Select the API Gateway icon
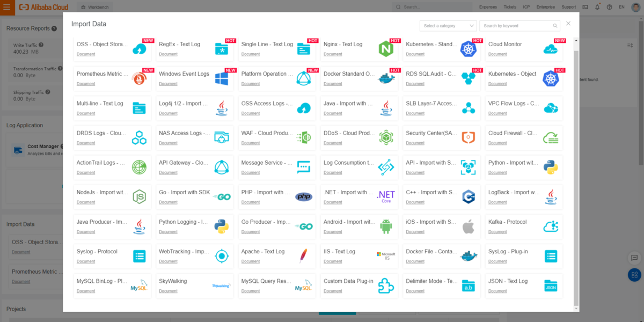 coord(222,167)
